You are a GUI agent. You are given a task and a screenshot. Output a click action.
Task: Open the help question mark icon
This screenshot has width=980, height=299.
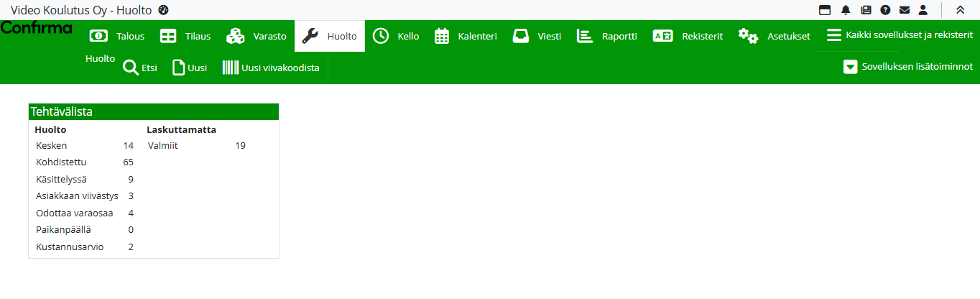885,10
